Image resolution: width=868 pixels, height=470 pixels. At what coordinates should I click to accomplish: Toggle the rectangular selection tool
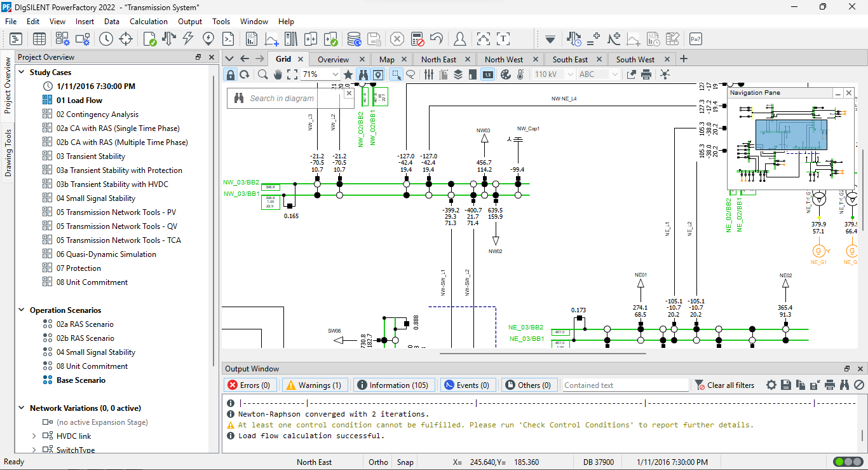click(396, 74)
